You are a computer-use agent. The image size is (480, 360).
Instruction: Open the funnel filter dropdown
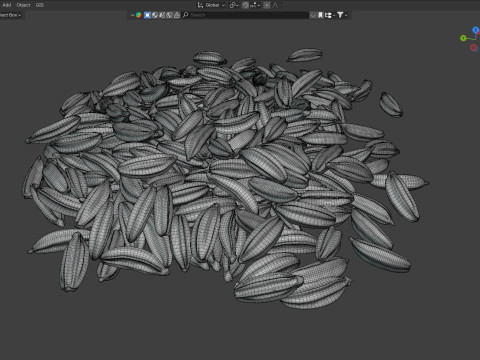(x=342, y=15)
